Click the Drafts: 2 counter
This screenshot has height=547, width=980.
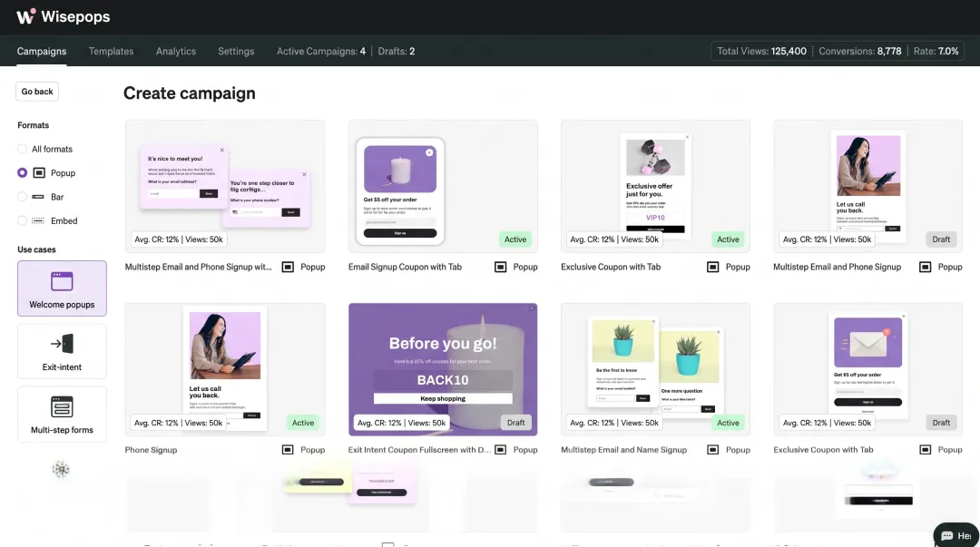397,52
